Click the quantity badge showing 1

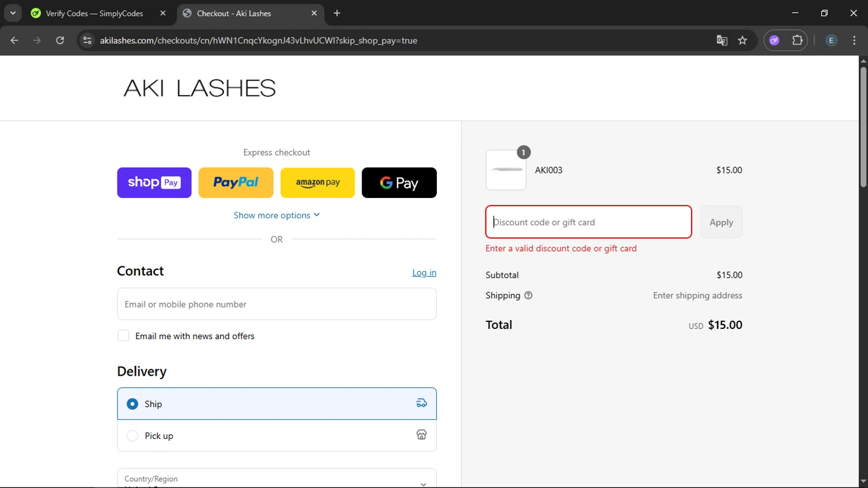click(x=523, y=152)
